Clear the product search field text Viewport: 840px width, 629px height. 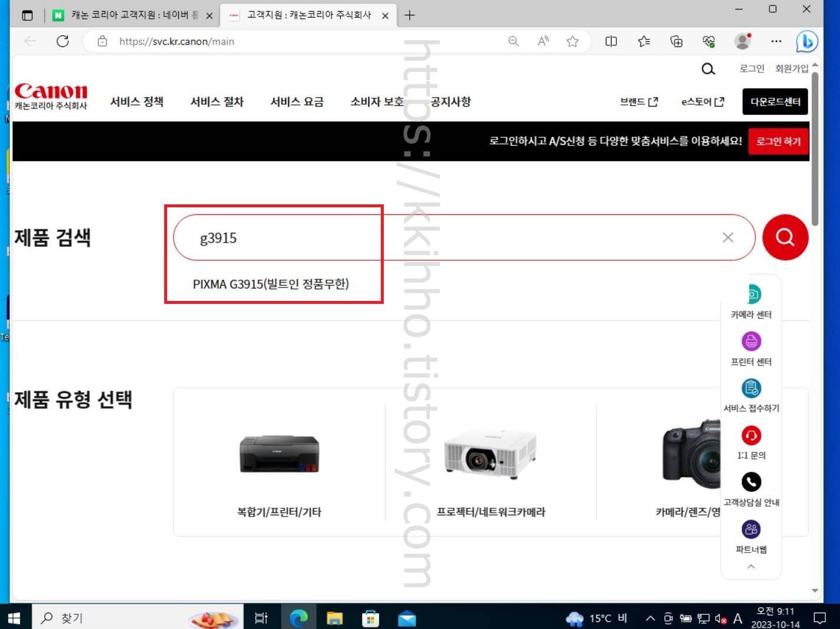coord(728,237)
